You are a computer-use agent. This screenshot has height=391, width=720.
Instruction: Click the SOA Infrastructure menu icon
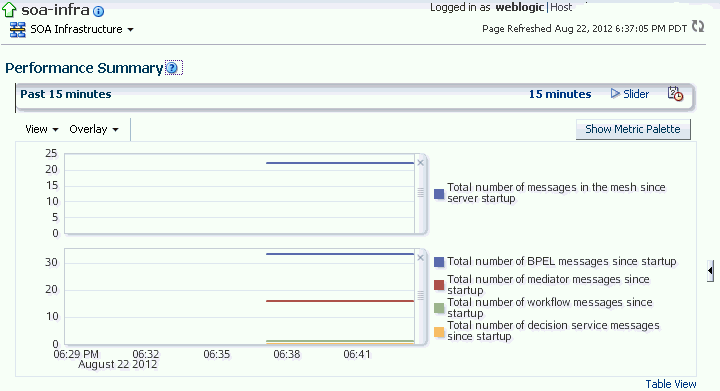pyautogui.click(x=17, y=30)
